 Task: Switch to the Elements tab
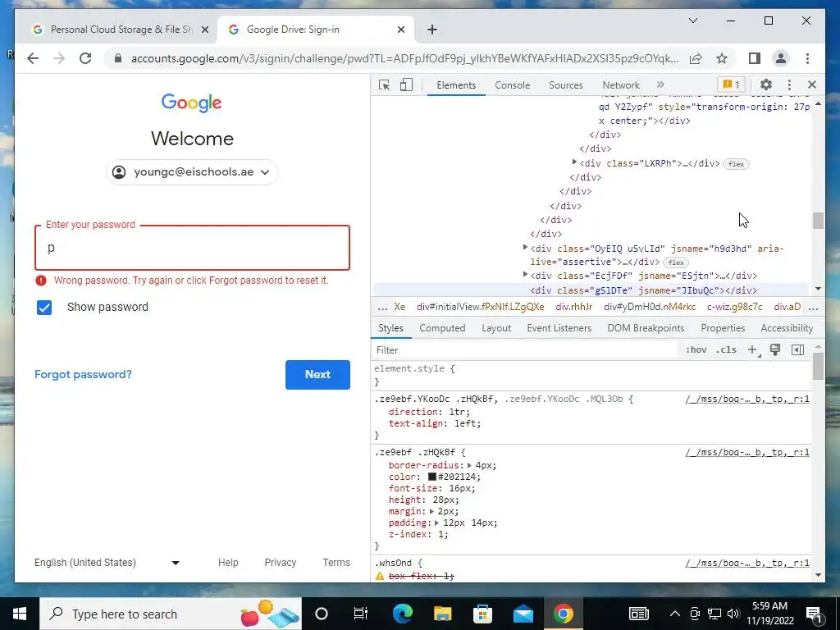pos(456,85)
